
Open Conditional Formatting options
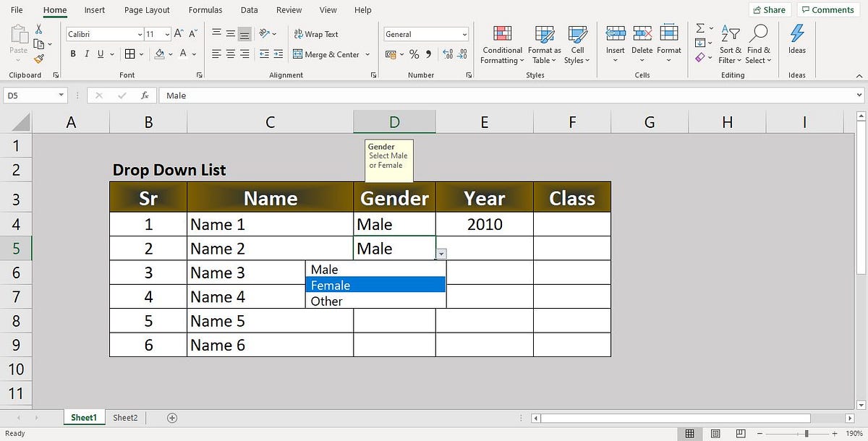[x=501, y=43]
